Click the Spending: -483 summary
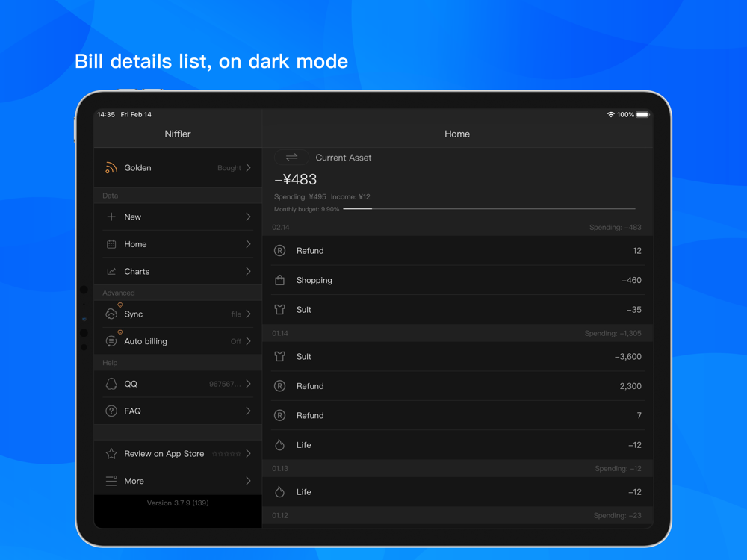Screen dimensions: 747x560 pos(615,227)
